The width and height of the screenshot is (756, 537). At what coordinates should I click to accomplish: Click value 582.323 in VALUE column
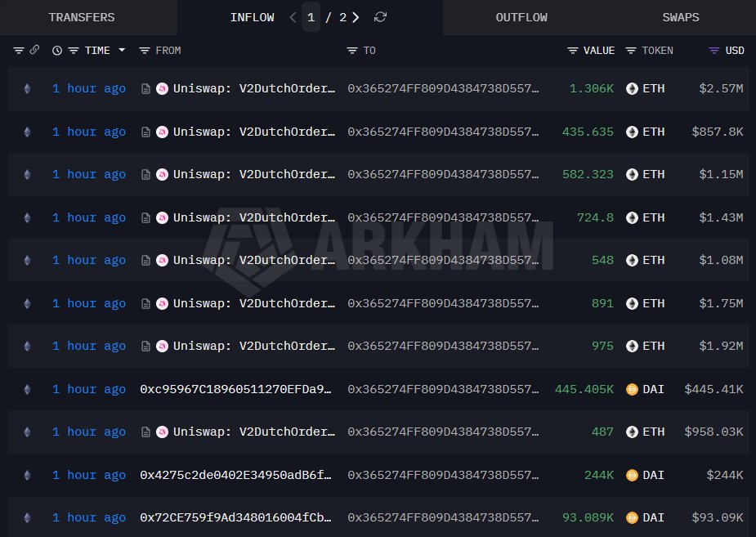tap(588, 174)
